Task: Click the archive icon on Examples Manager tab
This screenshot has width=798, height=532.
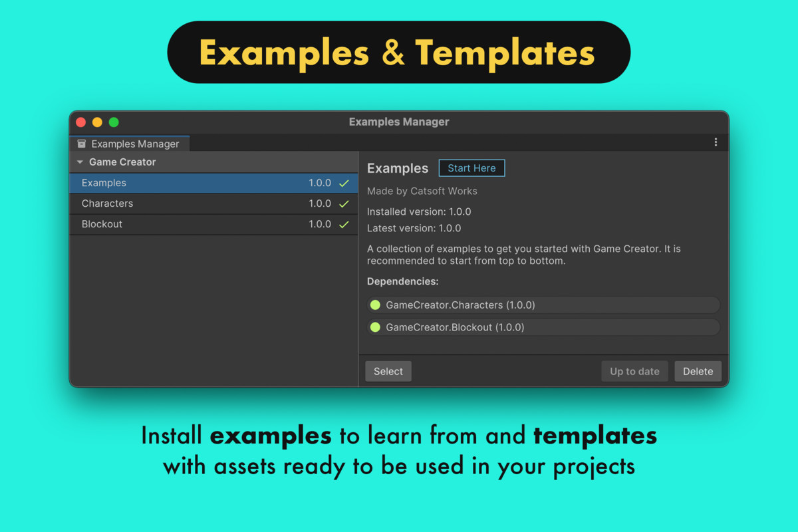Action: 82,144
